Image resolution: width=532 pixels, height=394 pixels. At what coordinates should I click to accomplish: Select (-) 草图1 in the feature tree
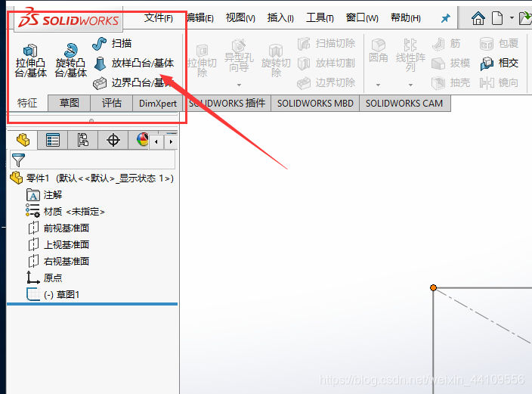tap(53, 294)
